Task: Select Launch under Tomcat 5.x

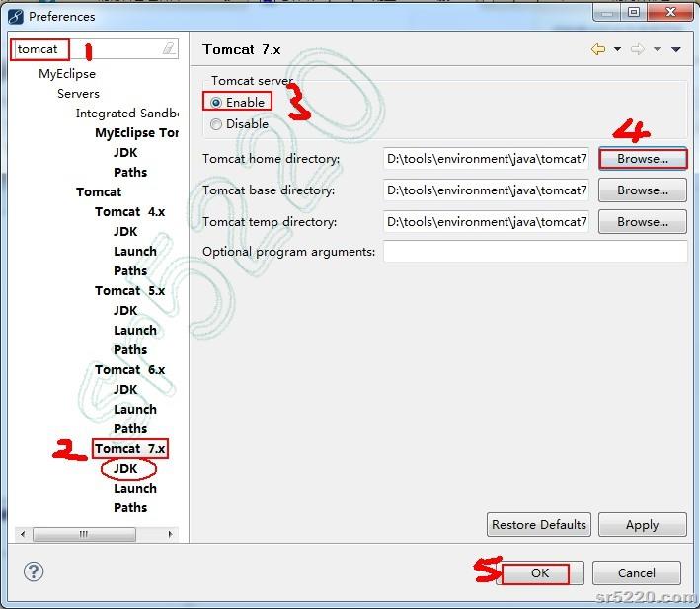Action: [135, 330]
